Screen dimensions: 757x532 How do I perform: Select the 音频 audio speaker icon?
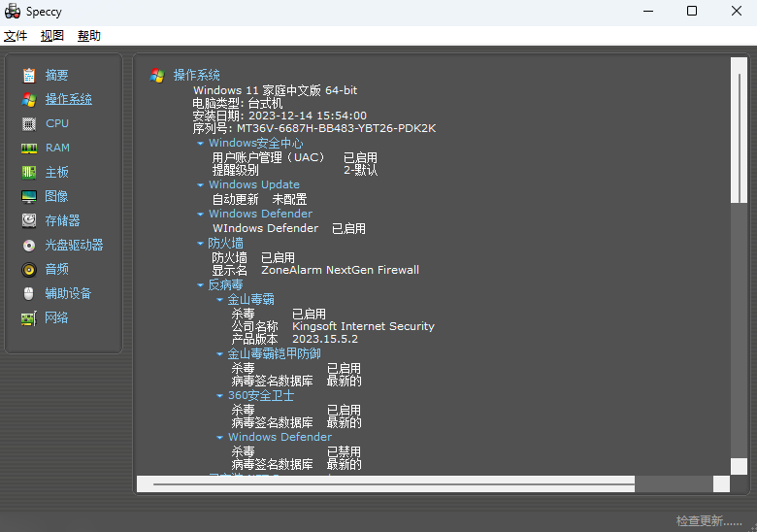point(29,269)
